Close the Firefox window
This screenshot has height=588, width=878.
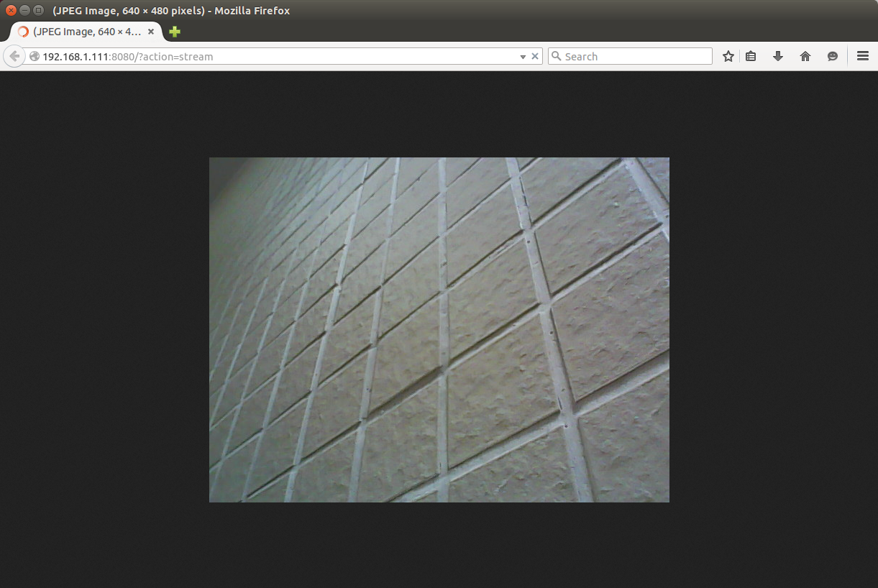click(x=11, y=10)
